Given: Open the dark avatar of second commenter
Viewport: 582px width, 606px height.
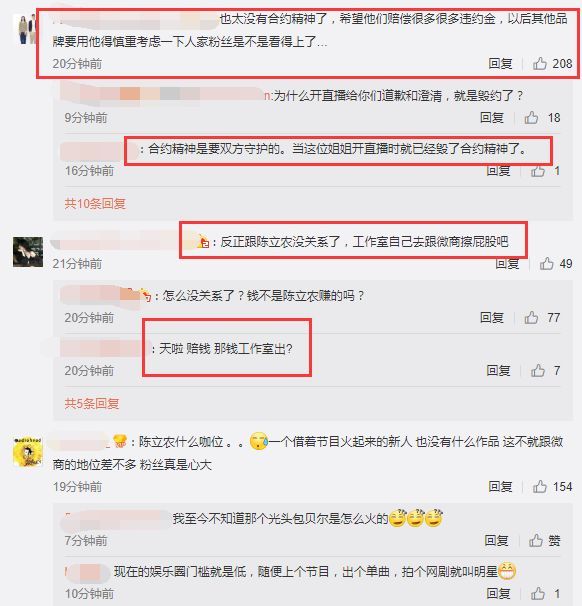Looking at the screenshot, I should click(x=28, y=252).
